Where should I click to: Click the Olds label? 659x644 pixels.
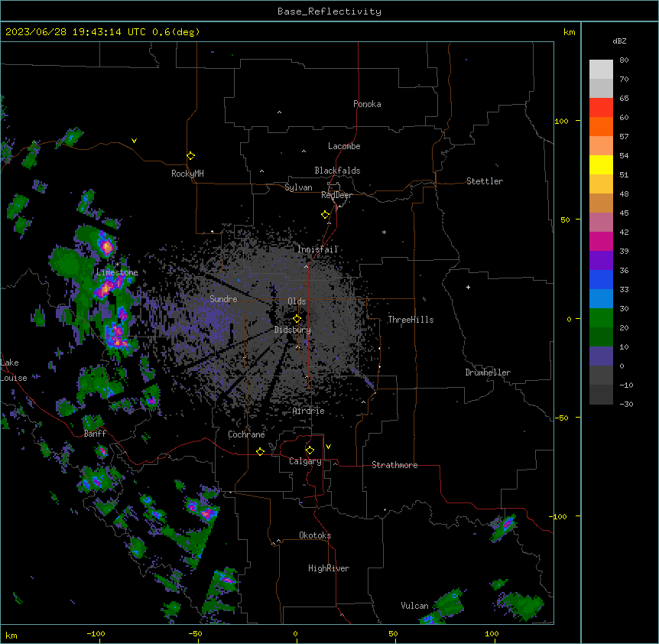[x=297, y=301]
